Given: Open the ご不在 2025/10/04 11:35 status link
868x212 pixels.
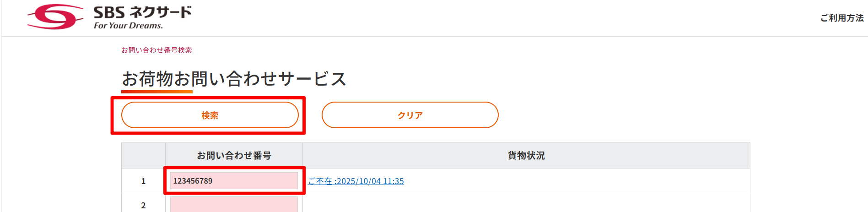Looking at the screenshot, I should click(356, 181).
